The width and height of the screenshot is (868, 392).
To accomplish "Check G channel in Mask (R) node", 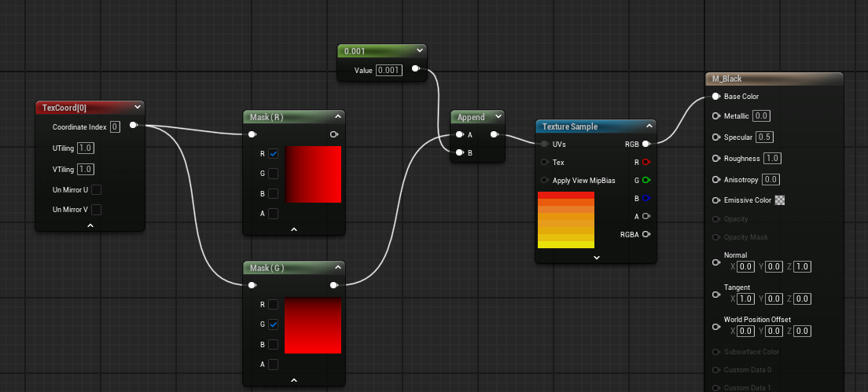I will pos(273,174).
